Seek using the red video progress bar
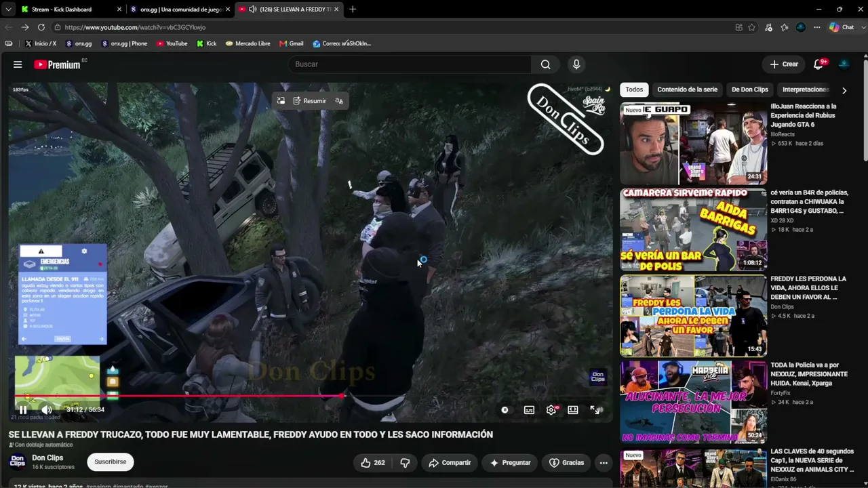Image resolution: width=868 pixels, height=488 pixels. point(310,396)
